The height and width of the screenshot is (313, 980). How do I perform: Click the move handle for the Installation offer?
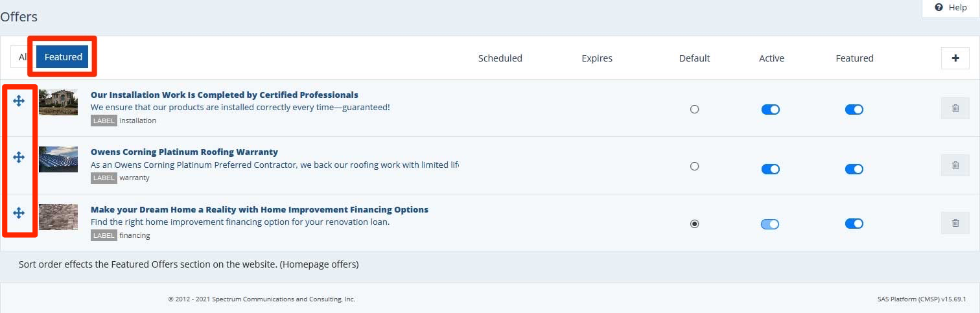point(19,100)
